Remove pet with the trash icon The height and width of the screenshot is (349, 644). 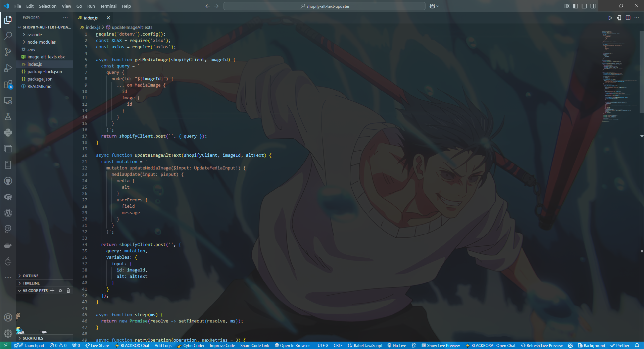point(68,291)
